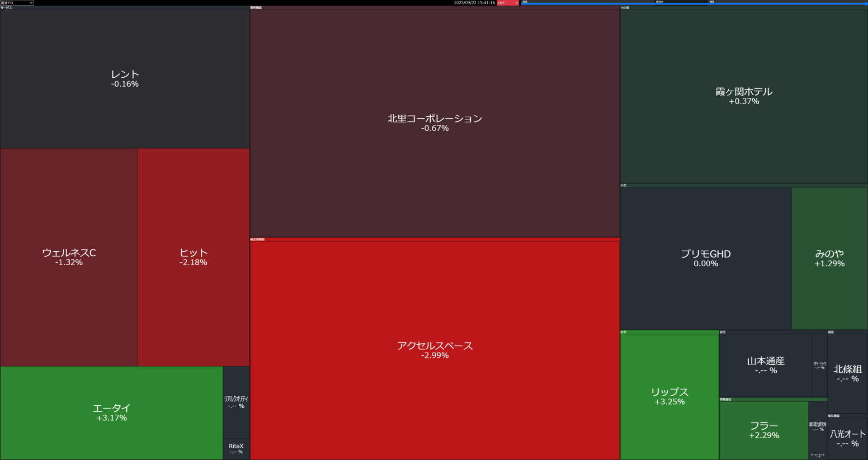This screenshot has height=460, width=868.
Task: Click the 山本通産 tile
Action: [765, 365]
